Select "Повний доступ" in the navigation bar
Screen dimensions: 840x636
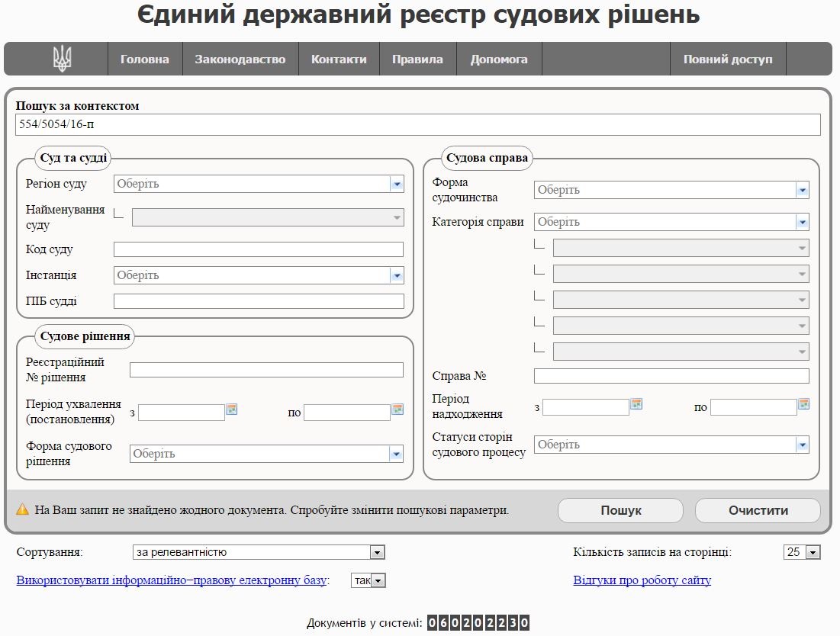(729, 58)
